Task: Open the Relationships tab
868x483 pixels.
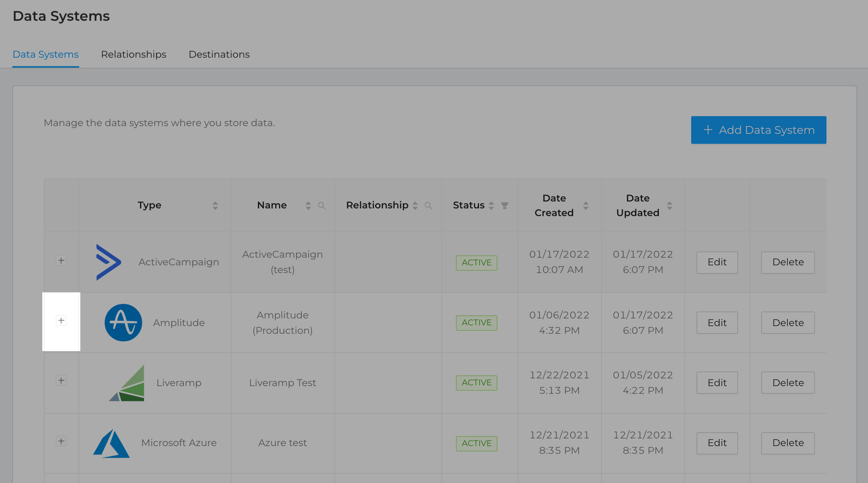Action: (x=134, y=55)
